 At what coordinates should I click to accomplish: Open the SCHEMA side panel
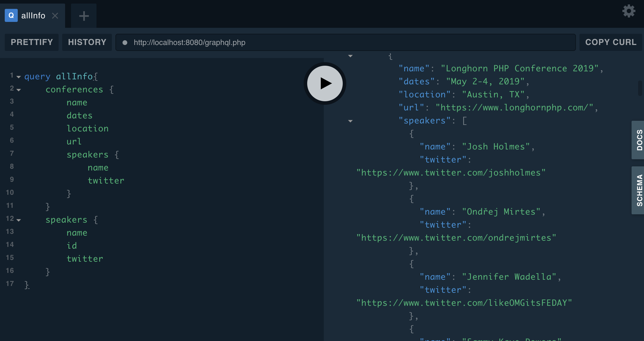639,190
